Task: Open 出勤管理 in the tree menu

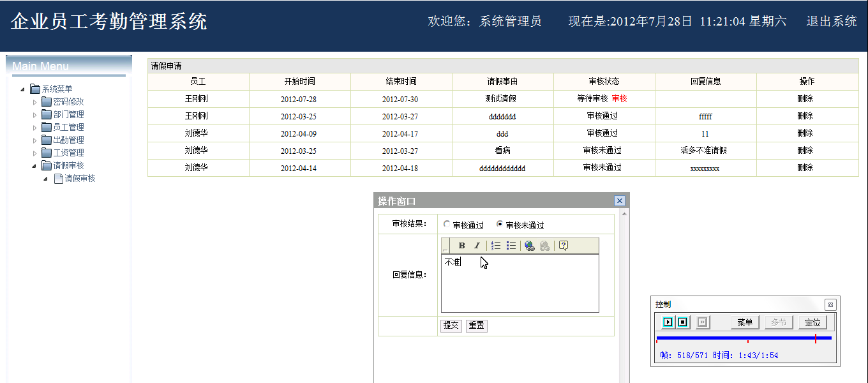Action: click(x=68, y=140)
